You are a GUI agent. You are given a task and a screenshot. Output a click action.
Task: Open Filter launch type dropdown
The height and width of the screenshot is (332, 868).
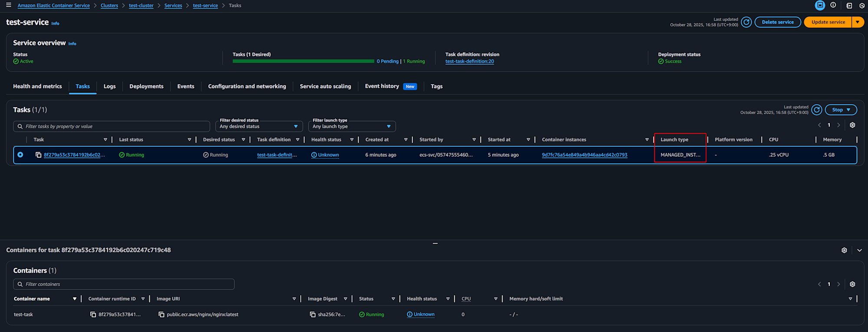coord(352,126)
